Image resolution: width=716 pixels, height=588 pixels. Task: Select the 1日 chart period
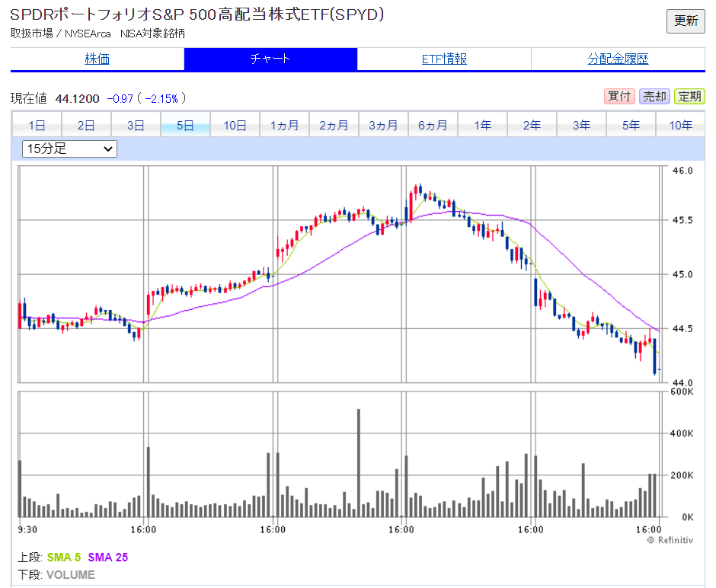(37, 125)
